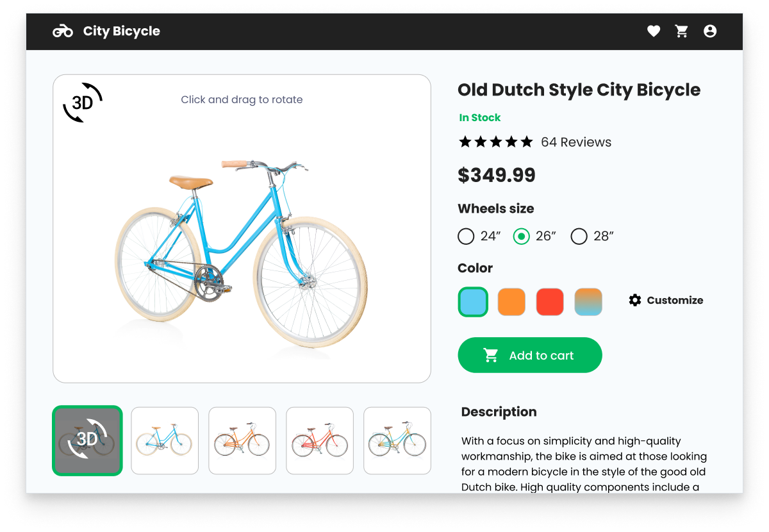Click the fifth rating star

tap(526, 142)
